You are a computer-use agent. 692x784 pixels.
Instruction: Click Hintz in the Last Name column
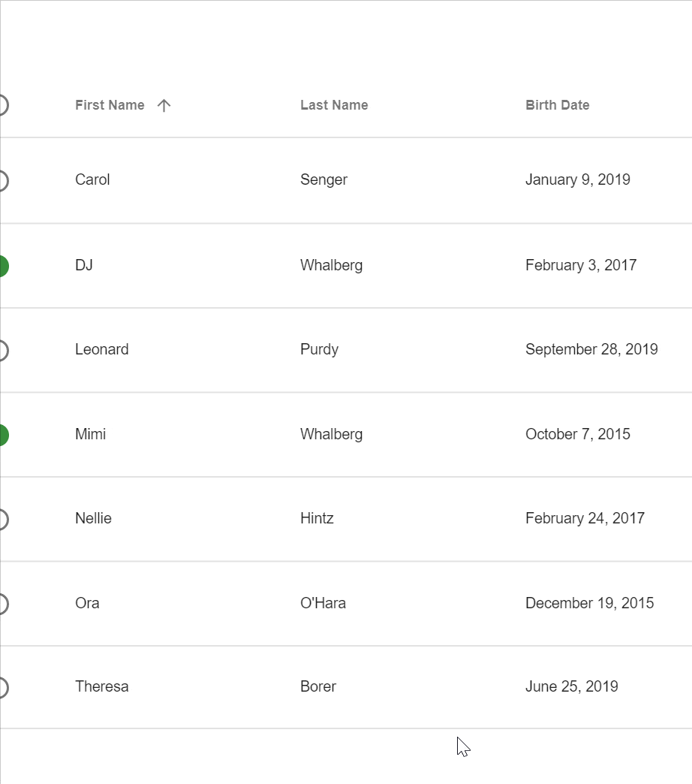point(317,518)
